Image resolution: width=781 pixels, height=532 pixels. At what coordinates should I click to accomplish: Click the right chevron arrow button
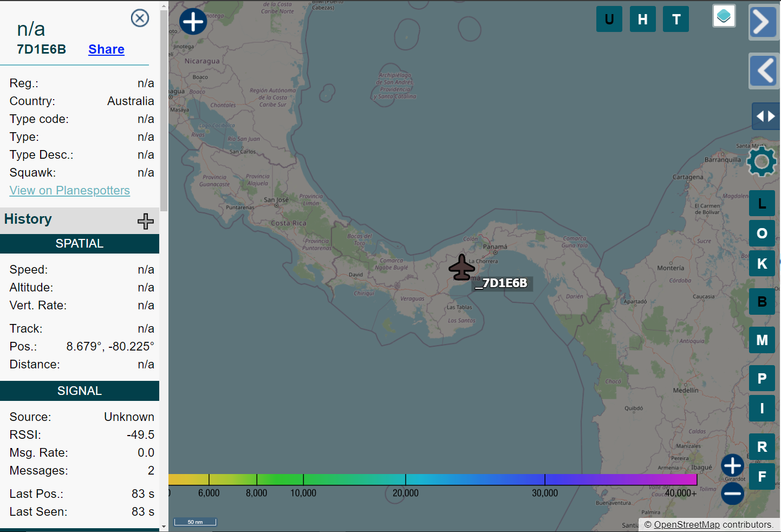[x=763, y=22]
